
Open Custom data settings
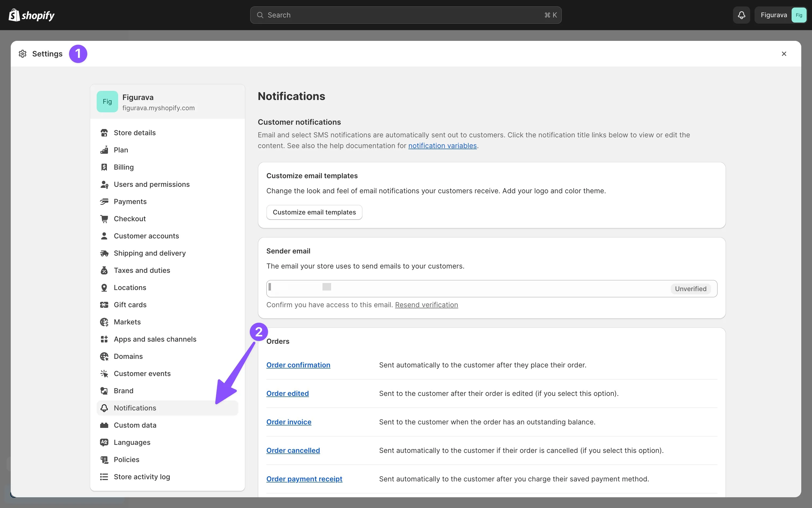coord(168,425)
